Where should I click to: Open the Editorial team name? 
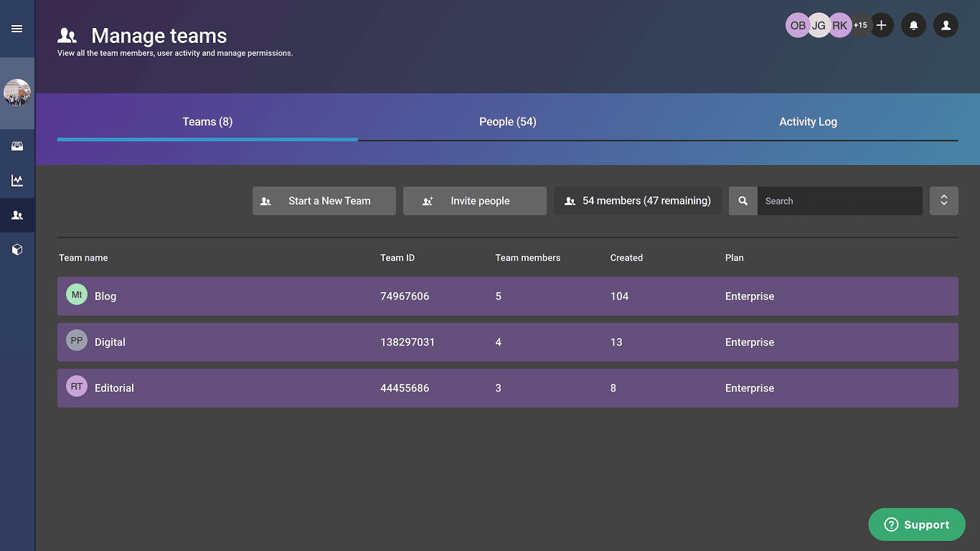pos(114,388)
